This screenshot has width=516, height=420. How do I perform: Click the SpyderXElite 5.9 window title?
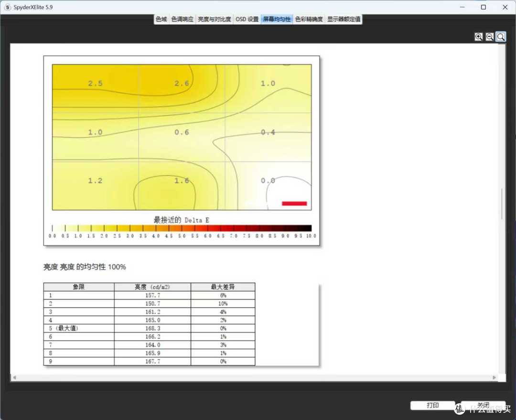click(x=33, y=7)
